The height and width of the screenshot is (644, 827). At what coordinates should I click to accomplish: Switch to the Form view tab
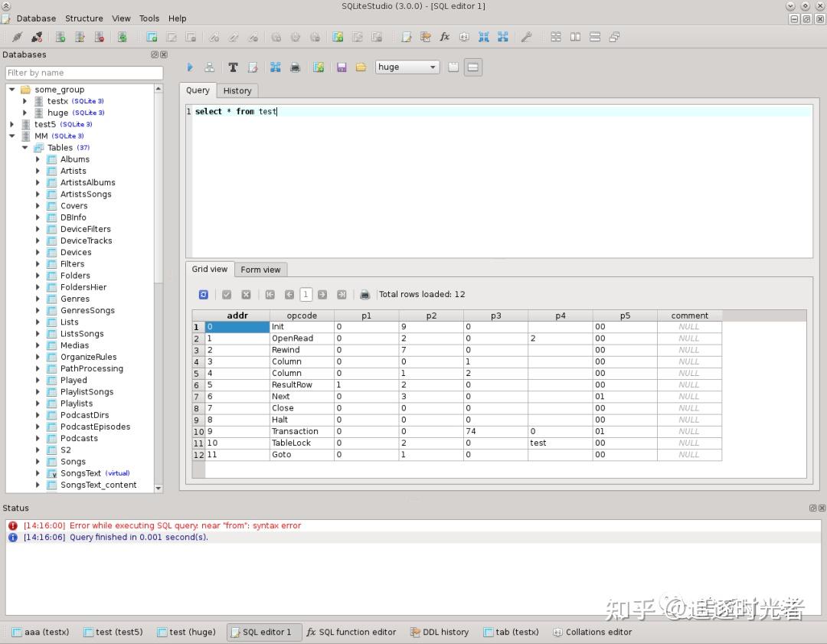click(260, 270)
